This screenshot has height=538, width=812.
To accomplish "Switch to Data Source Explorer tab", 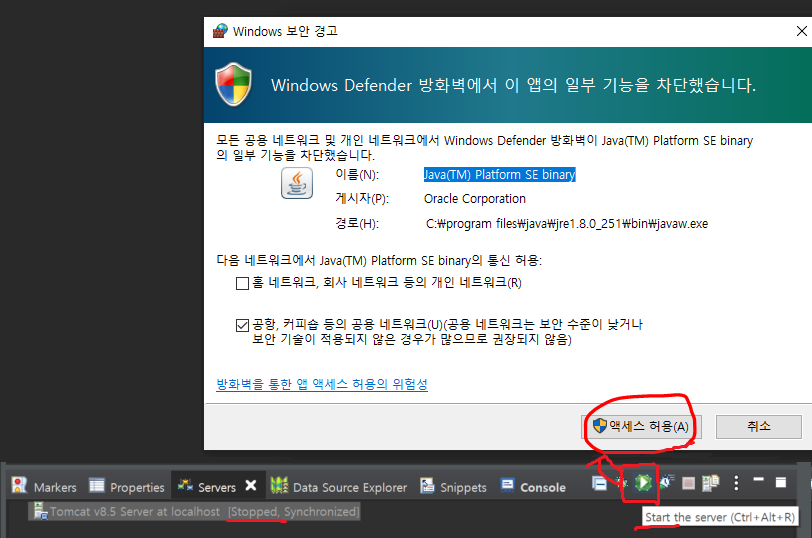I will pyautogui.click(x=339, y=486).
